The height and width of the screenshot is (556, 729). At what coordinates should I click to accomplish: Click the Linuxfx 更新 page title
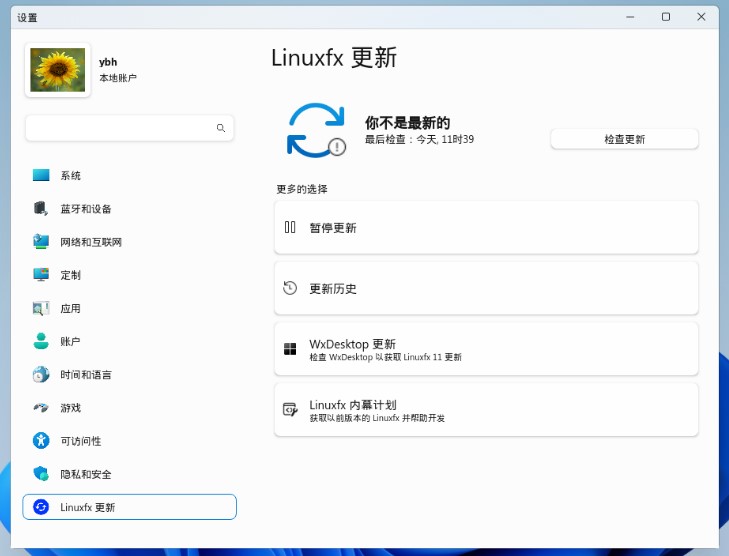point(334,58)
